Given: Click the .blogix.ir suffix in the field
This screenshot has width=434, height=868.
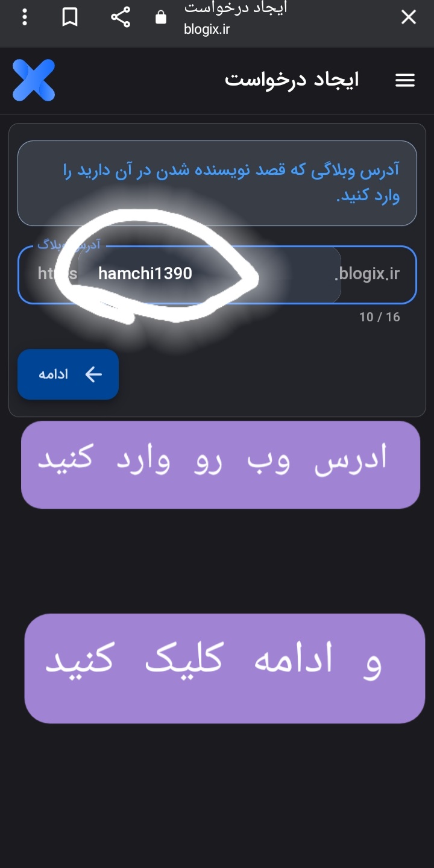Looking at the screenshot, I should point(367,274).
